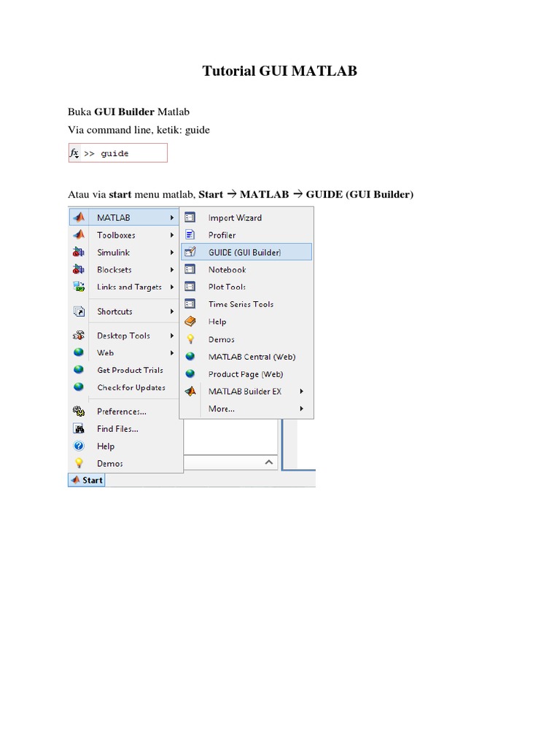Choose Check for Updates entry
The height and width of the screenshot is (747, 560).
coord(125,387)
